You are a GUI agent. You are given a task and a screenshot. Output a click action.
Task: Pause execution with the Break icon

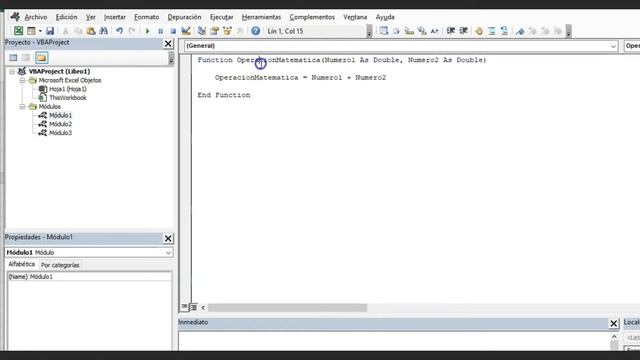click(x=160, y=31)
